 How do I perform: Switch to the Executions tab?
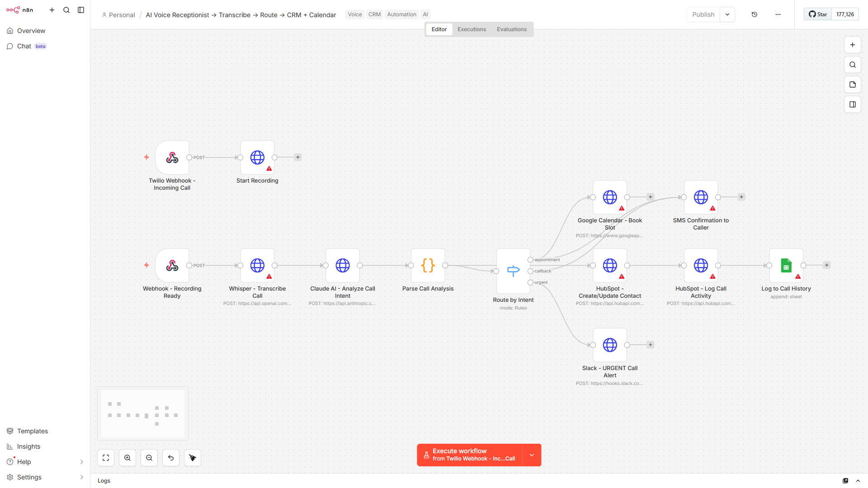(472, 29)
